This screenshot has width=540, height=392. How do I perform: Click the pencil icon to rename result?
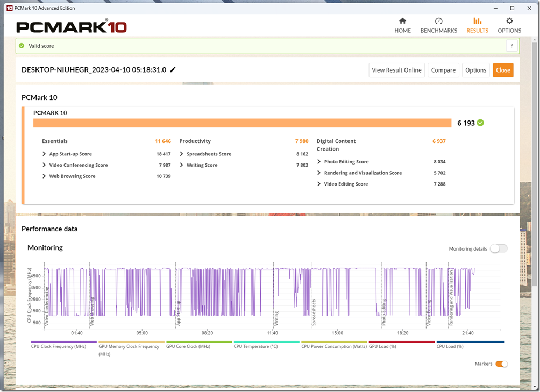173,70
